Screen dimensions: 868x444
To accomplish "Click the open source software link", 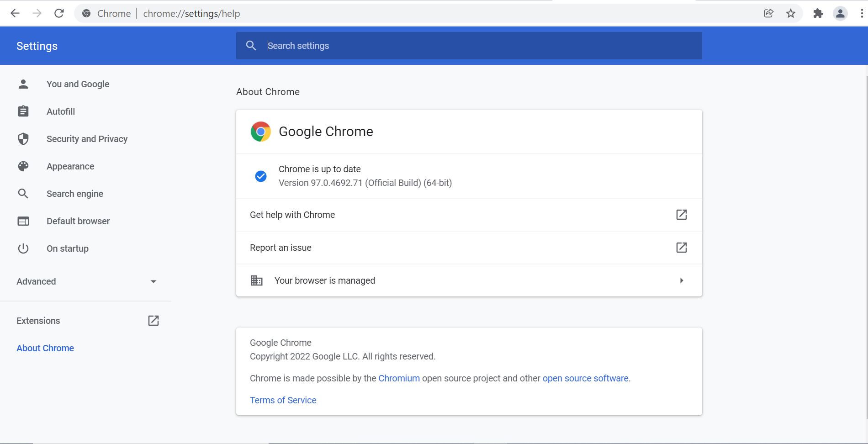I will click(585, 378).
